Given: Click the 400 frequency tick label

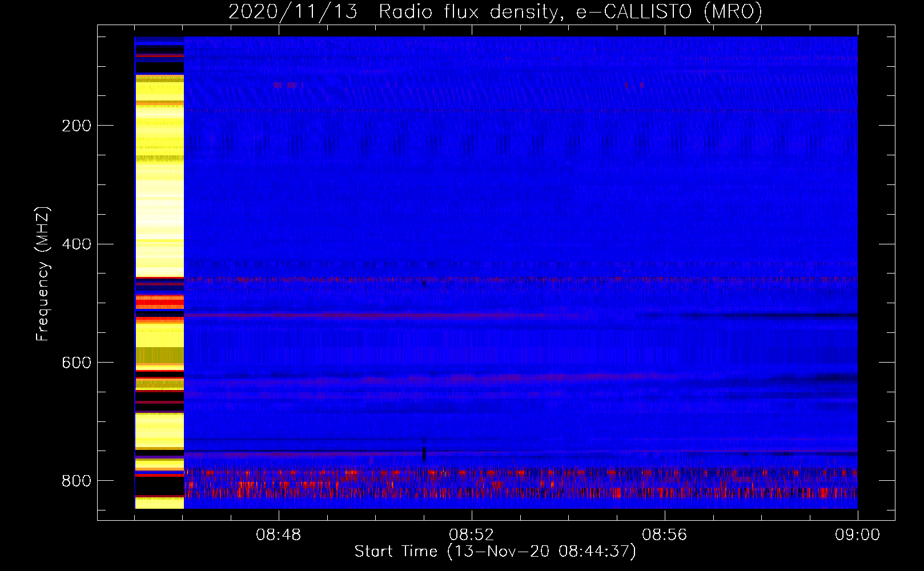Looking at the screenshot, I should tap(77, 244).
